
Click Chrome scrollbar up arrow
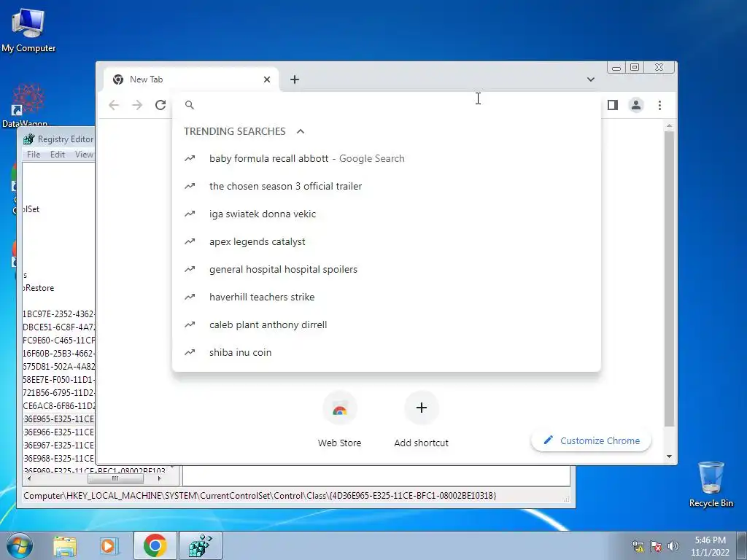pyautogui.click(x=669, y=125)
